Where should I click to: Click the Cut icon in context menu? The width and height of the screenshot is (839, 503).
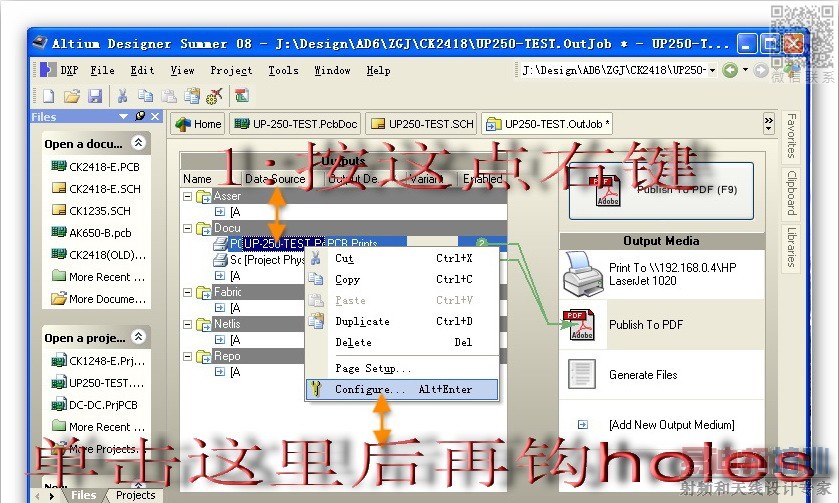click(316, 258)
